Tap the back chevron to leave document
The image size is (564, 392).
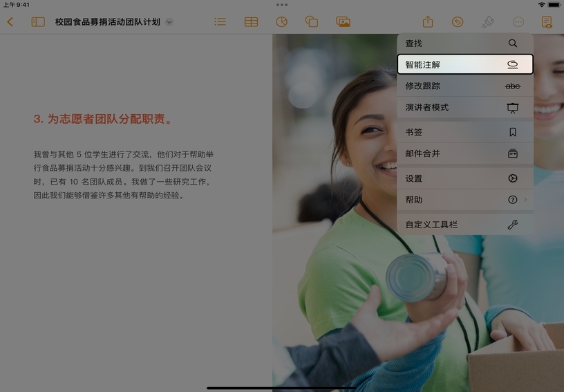point(10,22)
